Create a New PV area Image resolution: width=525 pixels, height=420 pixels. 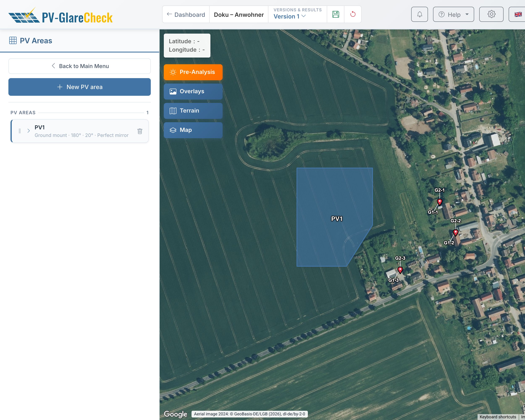(x=79, y=87)
